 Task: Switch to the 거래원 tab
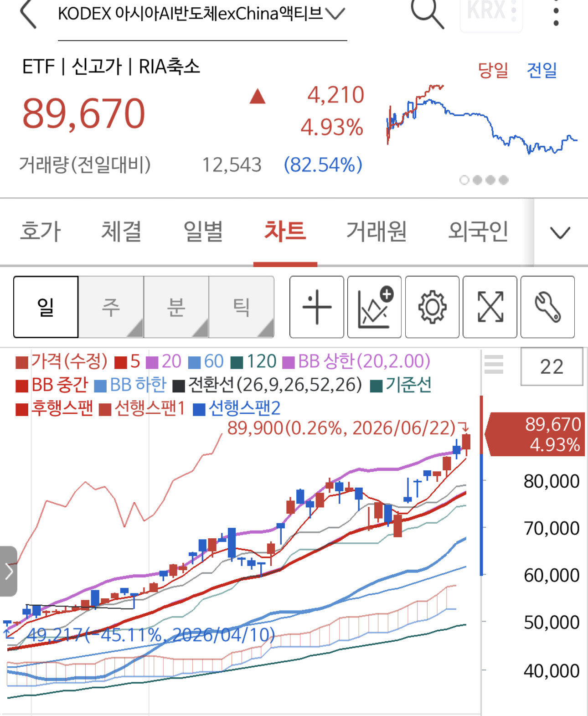(x=377, y=231)
